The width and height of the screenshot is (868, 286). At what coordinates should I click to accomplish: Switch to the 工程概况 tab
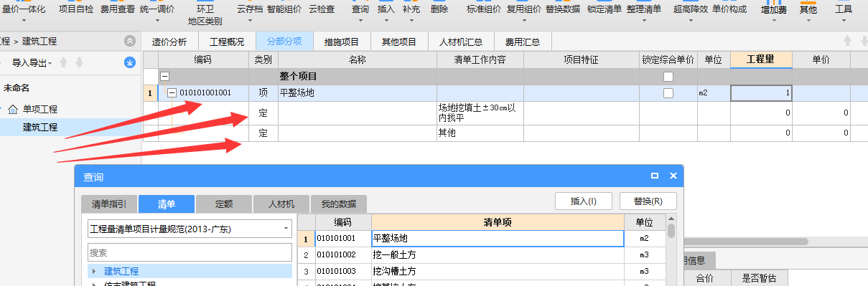pos(226,42)
